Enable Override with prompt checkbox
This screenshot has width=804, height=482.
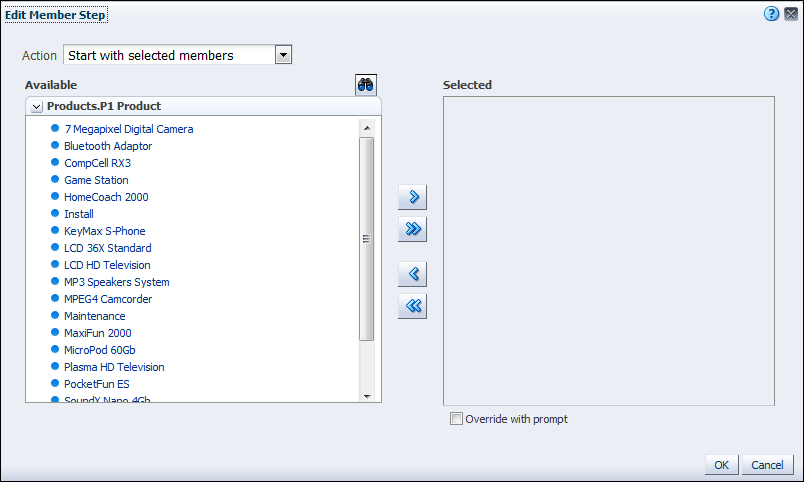click(457, 419)
